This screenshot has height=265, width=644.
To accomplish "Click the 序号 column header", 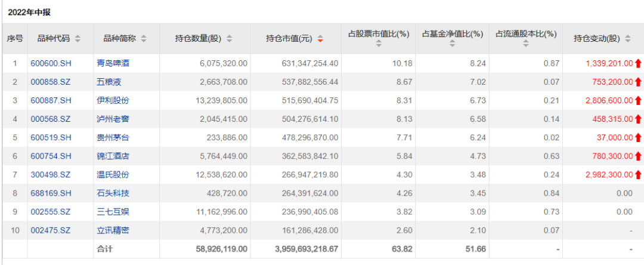I will [x=15, y=39].
